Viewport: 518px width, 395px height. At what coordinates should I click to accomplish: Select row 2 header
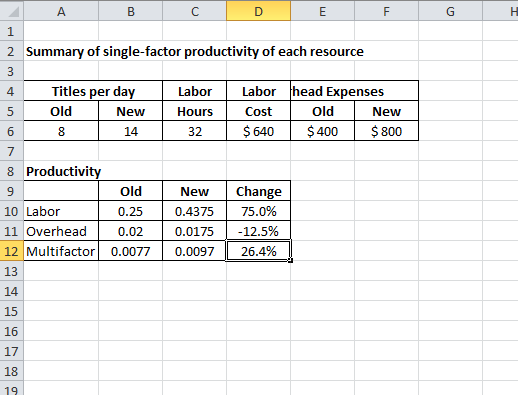12,51
